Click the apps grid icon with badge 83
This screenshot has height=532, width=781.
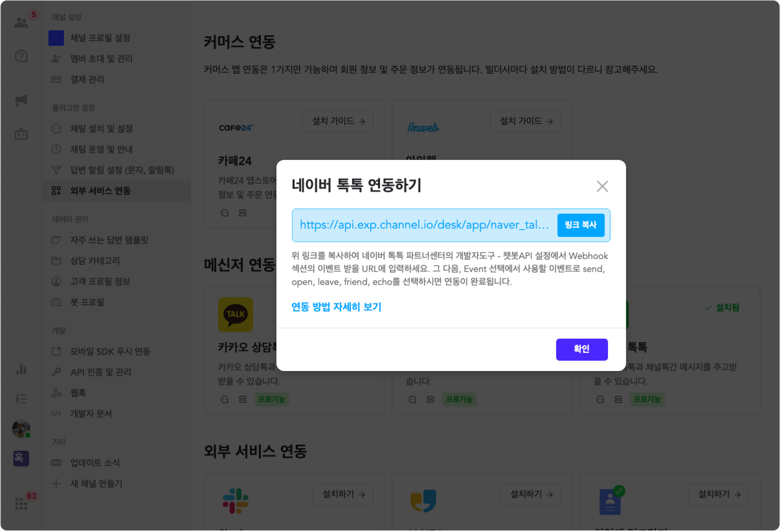point(21,503)
